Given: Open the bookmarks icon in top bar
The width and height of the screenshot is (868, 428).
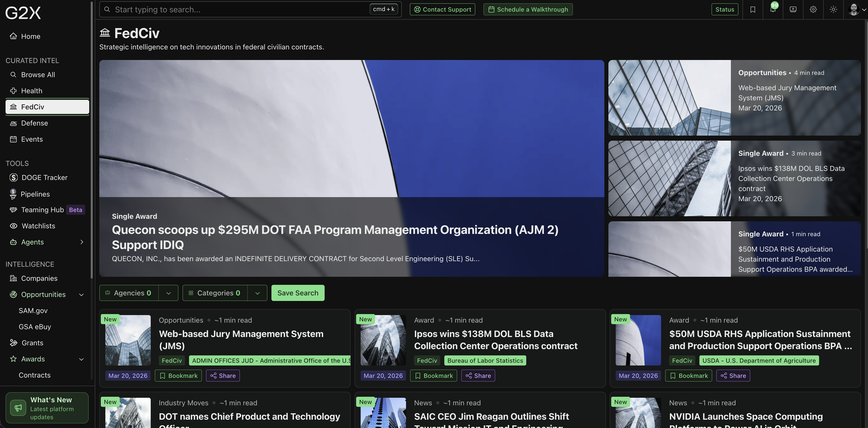Looking at the screenshot, I should 753,9.
